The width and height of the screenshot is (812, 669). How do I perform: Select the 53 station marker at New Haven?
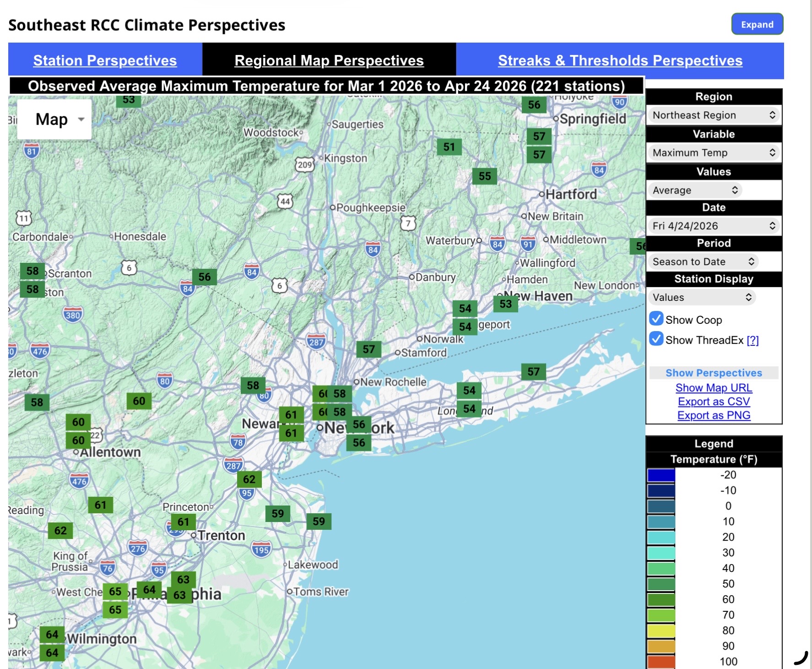point(505,304)
